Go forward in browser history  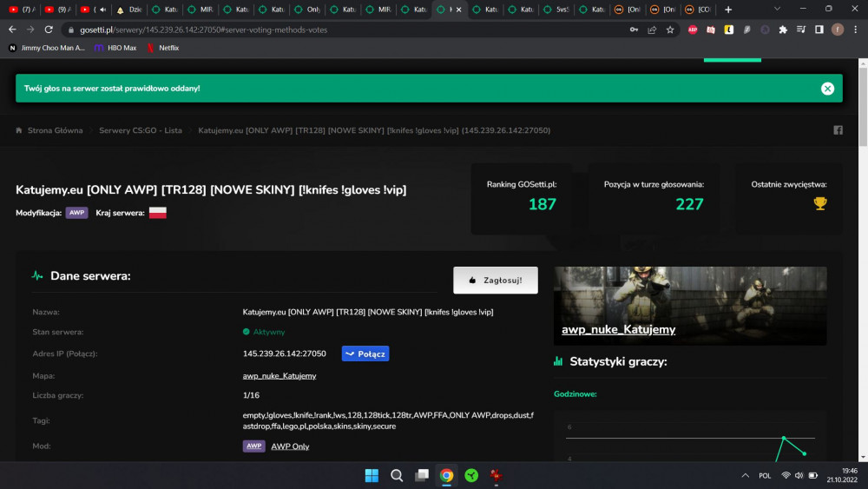tap(30, 30)
